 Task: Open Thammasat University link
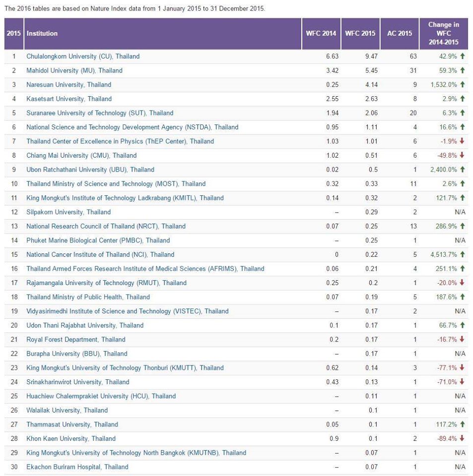(72, 425)
